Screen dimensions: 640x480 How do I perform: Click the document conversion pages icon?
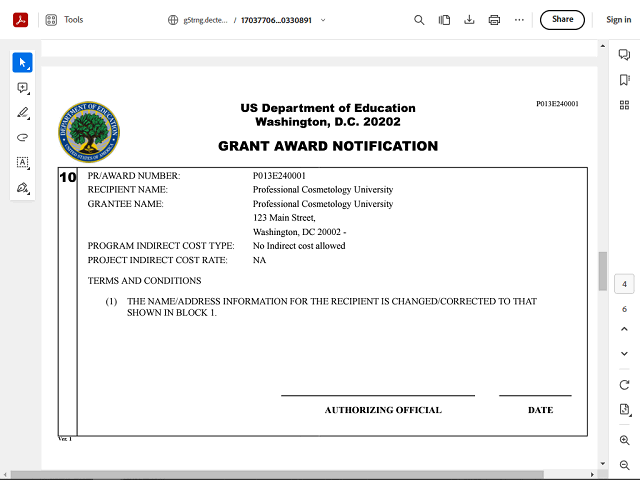(444, 20)
